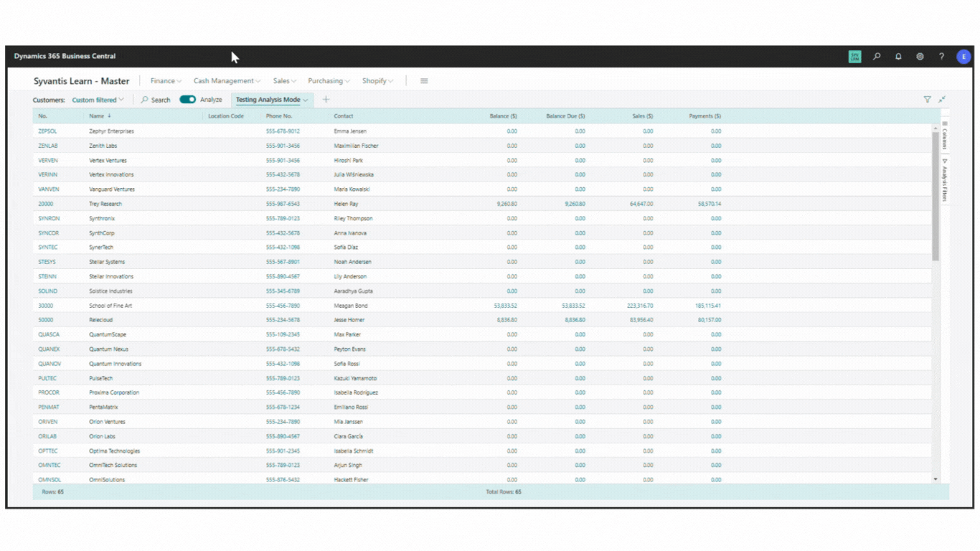Open customer 20000 number link
This screenshot has width=980, height=551.
click(x=45, y=204)
